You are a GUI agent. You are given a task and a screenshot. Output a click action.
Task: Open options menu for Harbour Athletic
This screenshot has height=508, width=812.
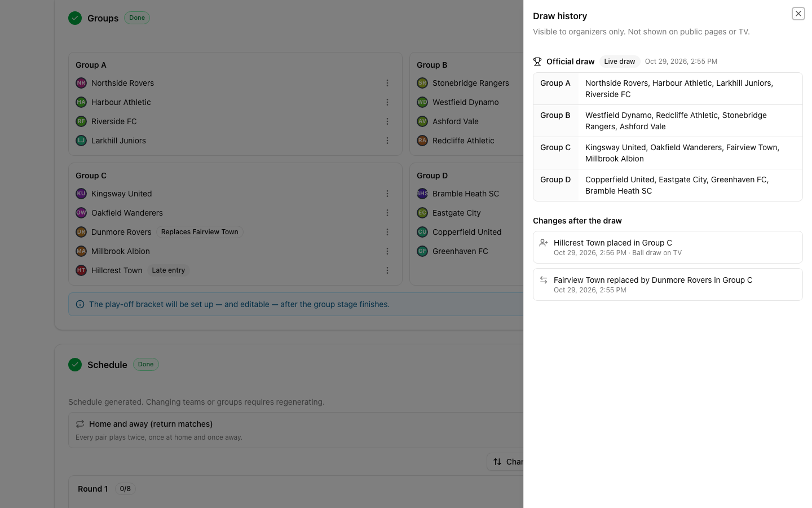coord(387,102)
